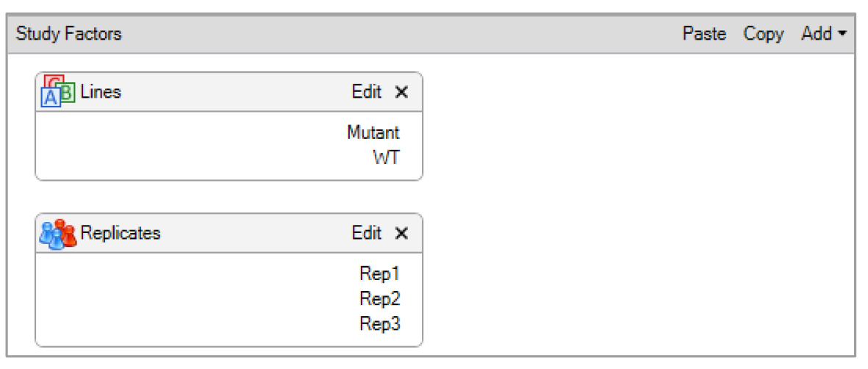The image size is (868, 369).
Task: Click Paste in the Study Factors bar
Action: tap(704, 34)
